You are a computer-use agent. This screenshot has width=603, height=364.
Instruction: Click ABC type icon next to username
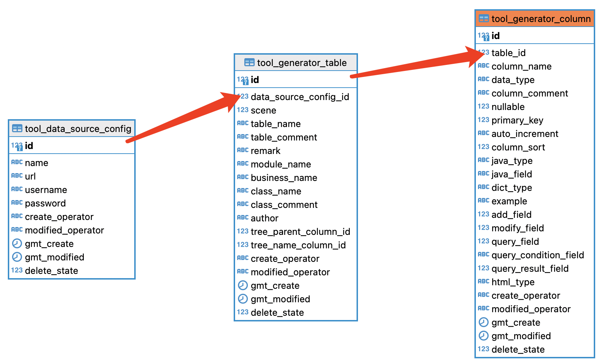(x=17, y=189)
